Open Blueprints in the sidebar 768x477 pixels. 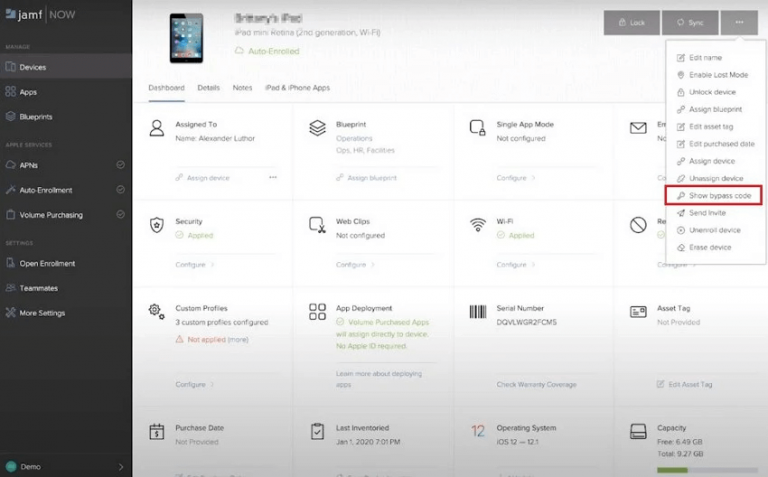[36, 117]
